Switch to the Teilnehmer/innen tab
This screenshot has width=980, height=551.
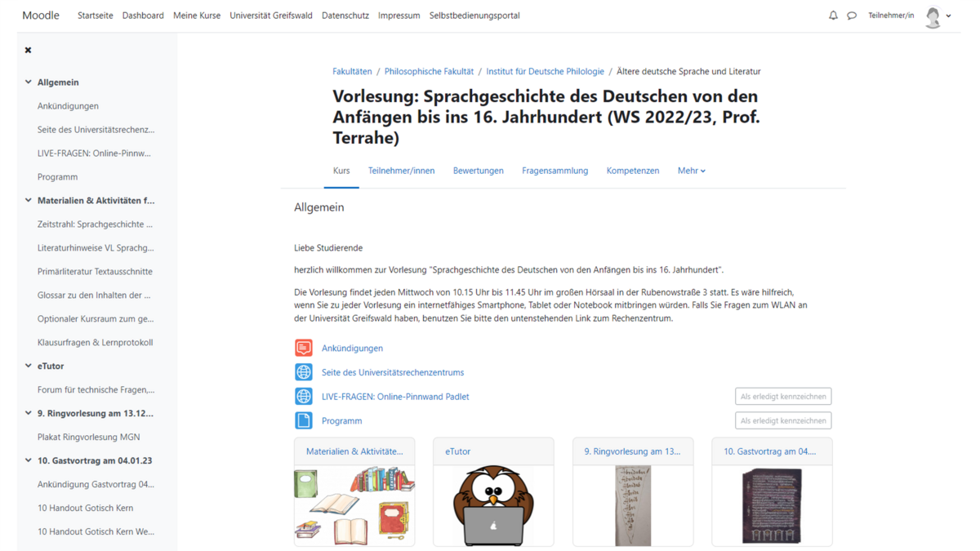point(401,171)
